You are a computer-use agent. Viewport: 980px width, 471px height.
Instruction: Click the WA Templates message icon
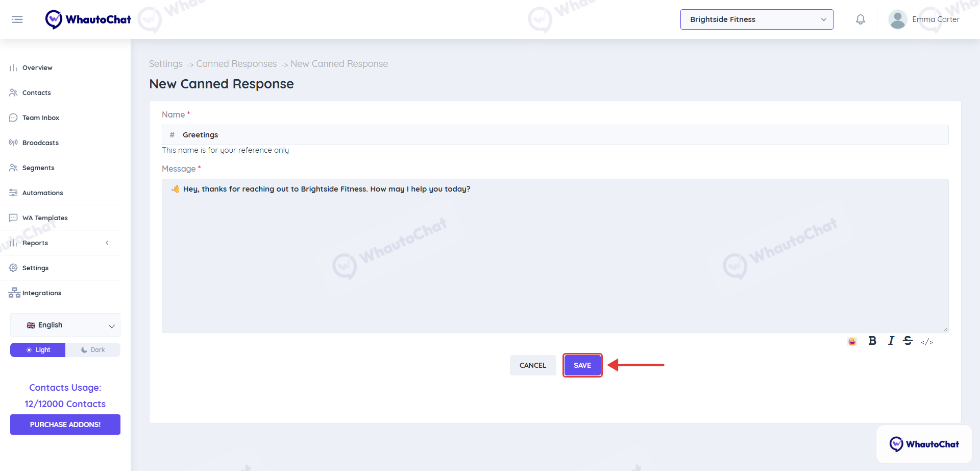point(13,218)
